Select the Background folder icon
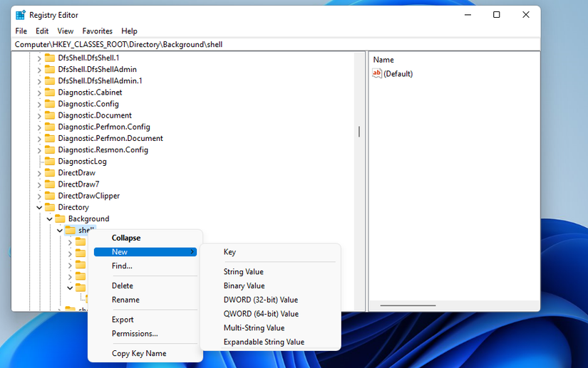 (x=60, y=219)
